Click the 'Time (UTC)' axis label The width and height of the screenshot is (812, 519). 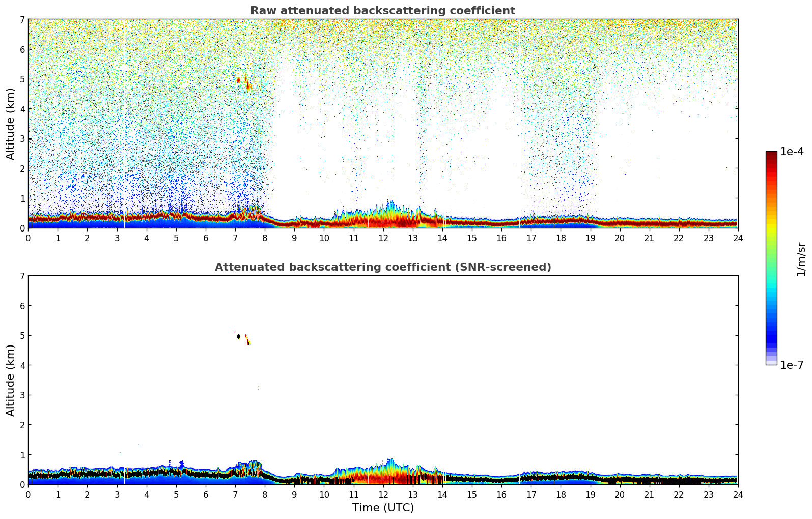click(x=383, y=508)
